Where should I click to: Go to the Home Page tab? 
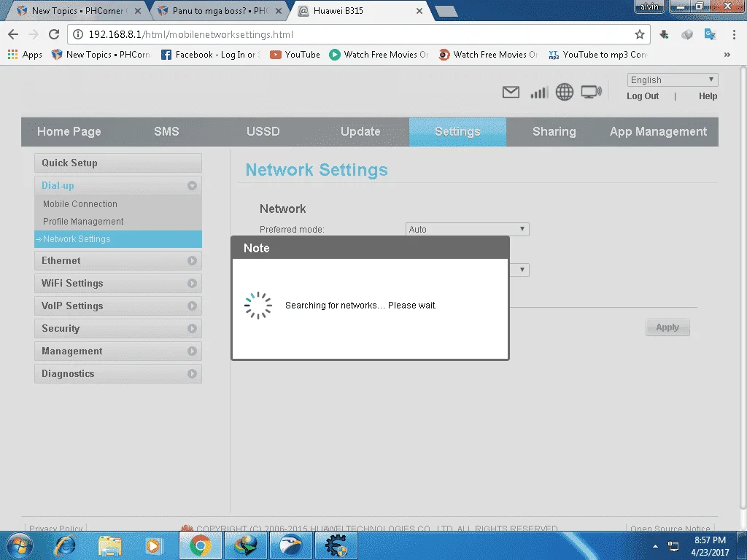tap(69, 131)
